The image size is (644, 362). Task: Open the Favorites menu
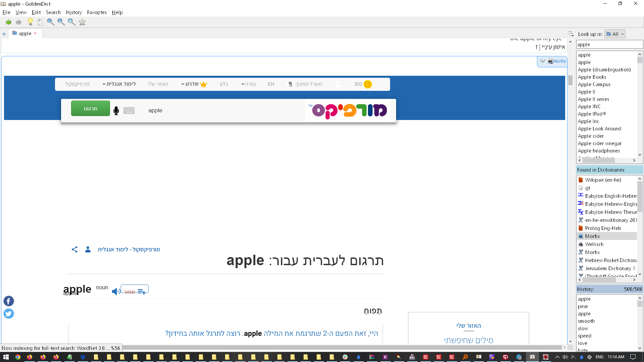[x=97, y=12]
